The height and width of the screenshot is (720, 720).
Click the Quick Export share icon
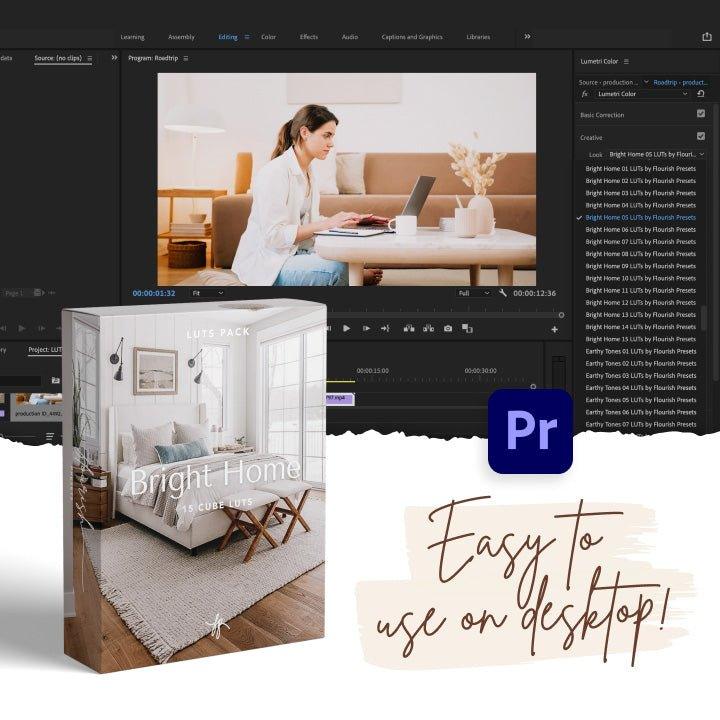tap(707, 37)
